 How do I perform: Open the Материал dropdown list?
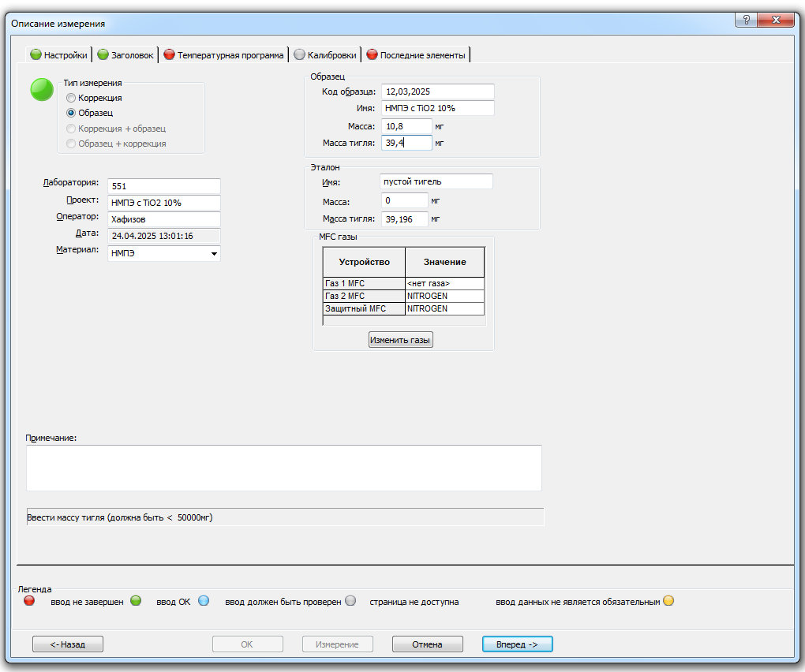(213, 254)
